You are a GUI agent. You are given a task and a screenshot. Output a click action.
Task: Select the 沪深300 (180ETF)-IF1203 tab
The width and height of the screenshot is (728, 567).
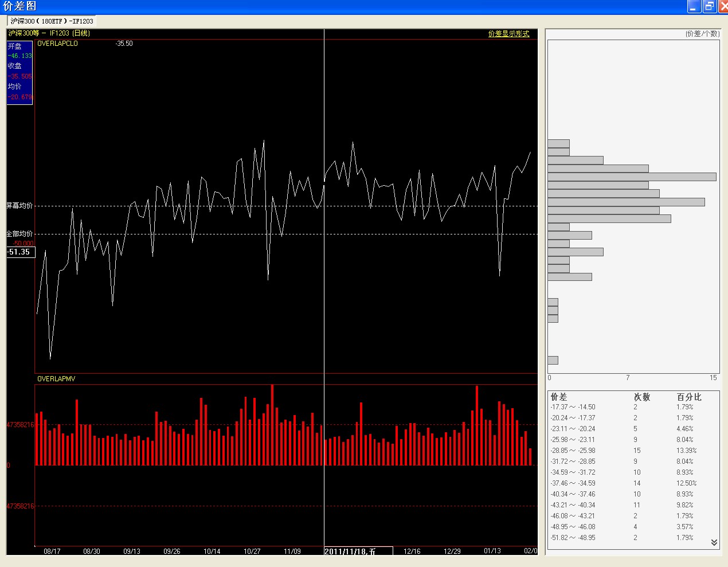click(x=52, y=21)
